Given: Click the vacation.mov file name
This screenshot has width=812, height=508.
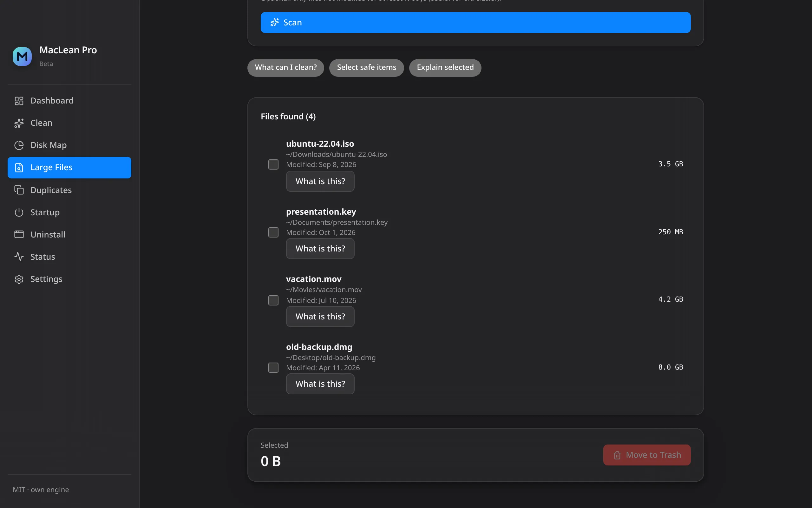Looking at the screenshot, I should pyautogui.click(x=314, y=279).
